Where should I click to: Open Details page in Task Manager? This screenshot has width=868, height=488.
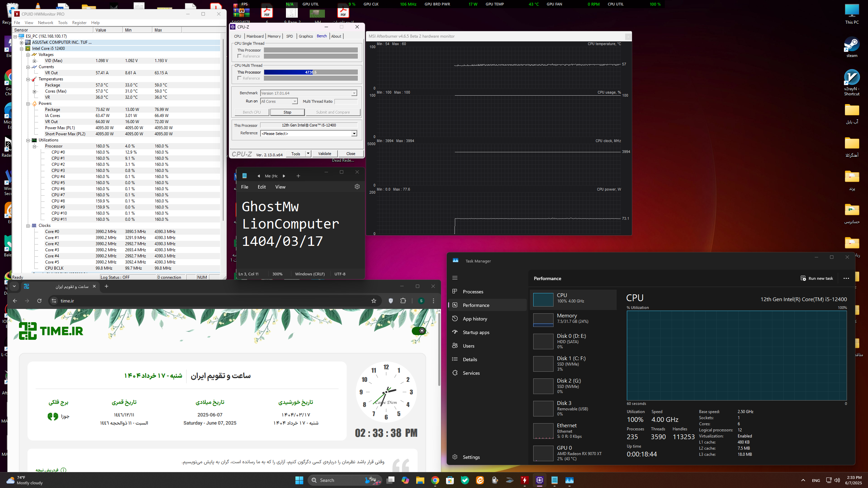pos(469,359)
